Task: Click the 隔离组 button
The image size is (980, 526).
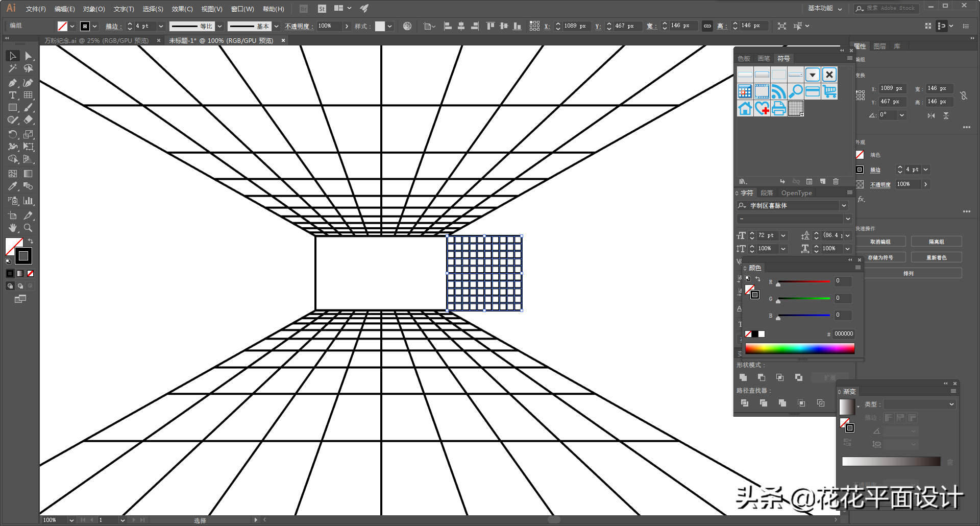Action: pyautogui.click(x=937, y=242)
